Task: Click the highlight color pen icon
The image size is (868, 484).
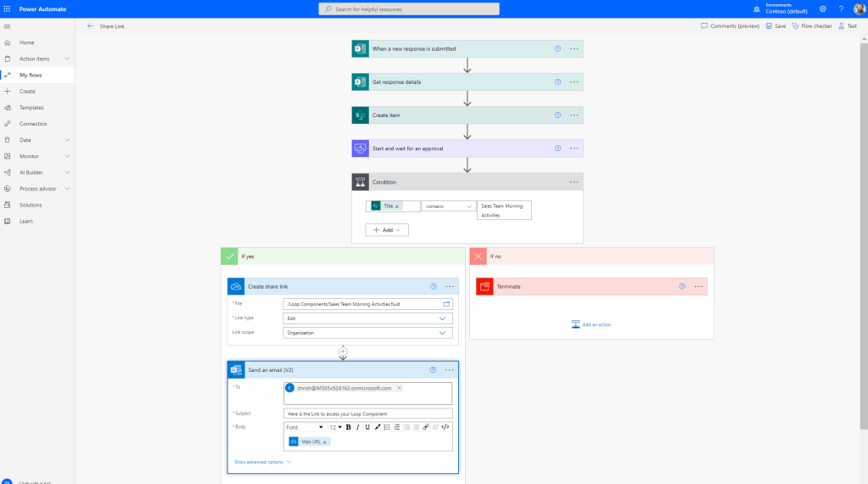Action: pos(378,427)
